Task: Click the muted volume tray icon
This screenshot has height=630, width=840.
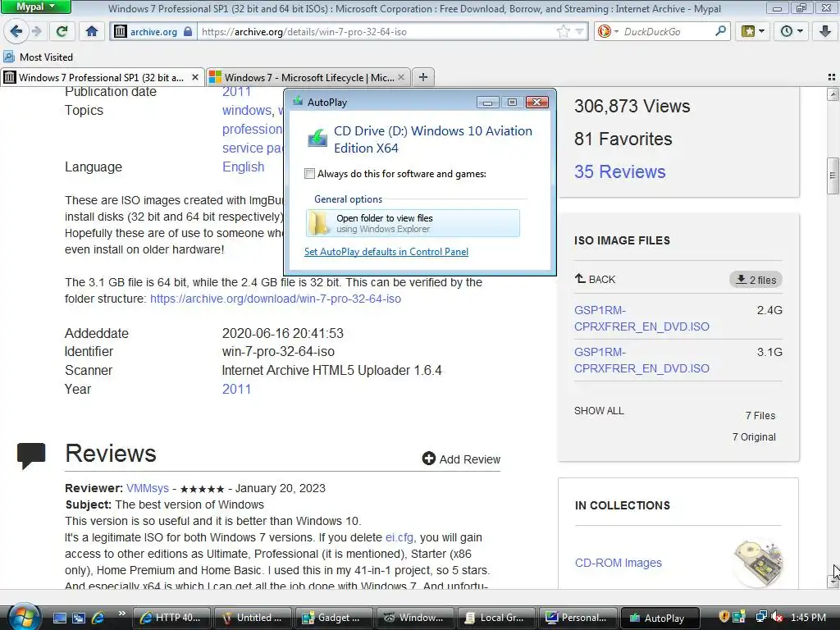Action: coord(778,617)
